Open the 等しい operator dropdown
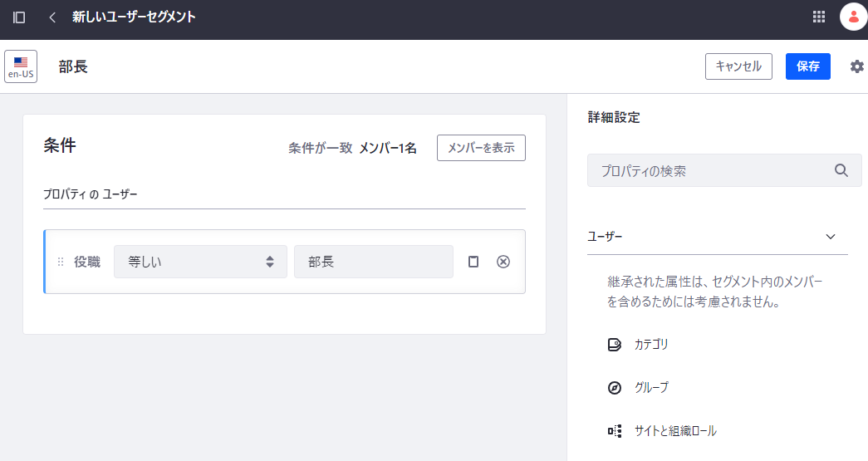The height and width of the screenshot is (461, 868). point(200,262)
